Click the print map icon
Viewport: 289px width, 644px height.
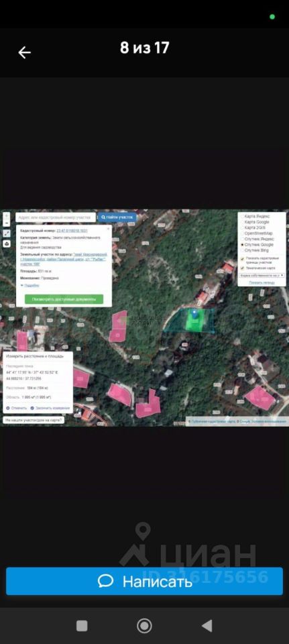point(7,244)
